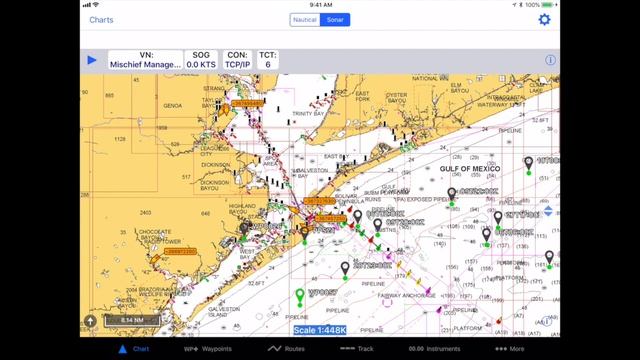Tap the red buoy near the Platform label
The width and height of the screenshot is (640, 360).
(499, 321)
